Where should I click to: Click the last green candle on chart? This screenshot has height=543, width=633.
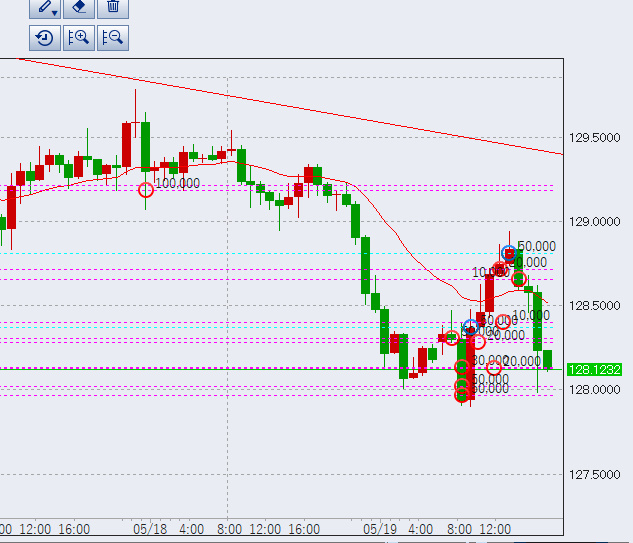pyautogui.click(x=548, y=359)
